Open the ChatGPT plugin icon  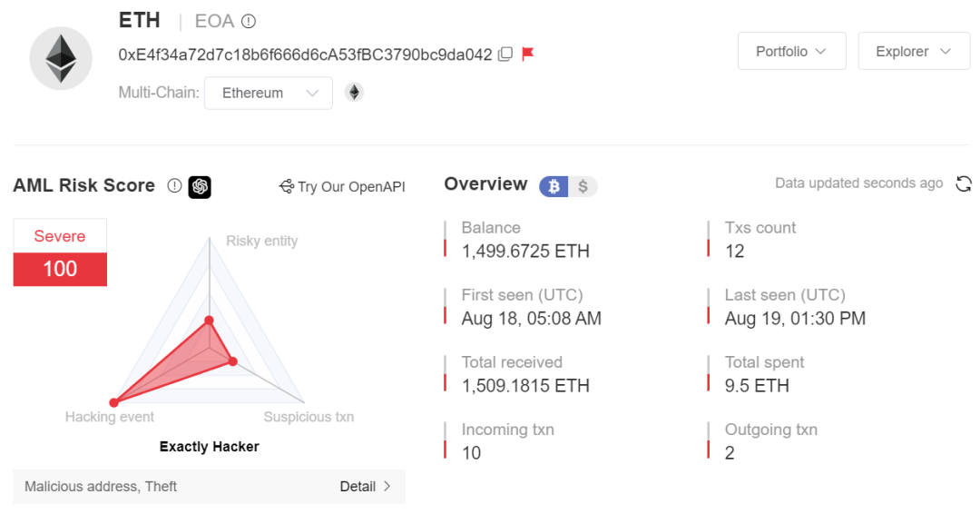[200, 186]
